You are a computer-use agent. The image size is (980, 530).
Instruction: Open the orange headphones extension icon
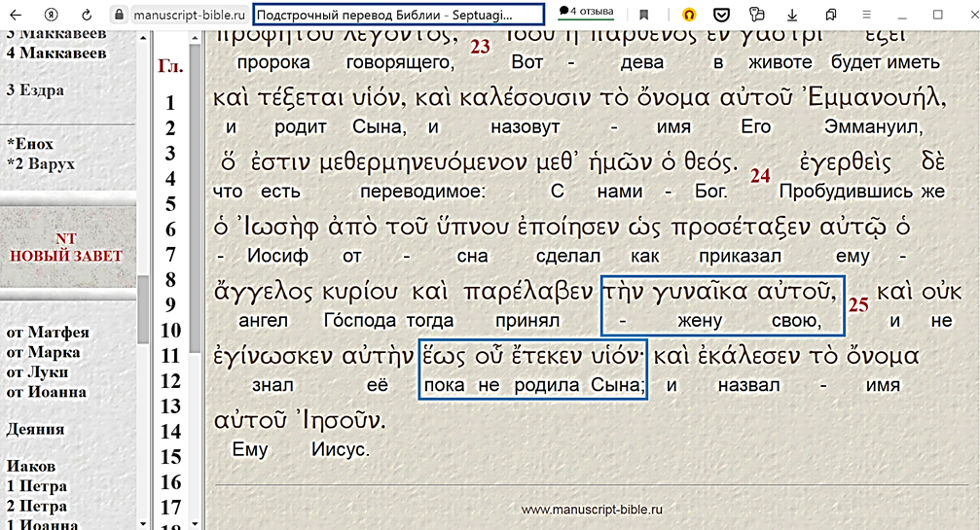click(x=689, y=15)
